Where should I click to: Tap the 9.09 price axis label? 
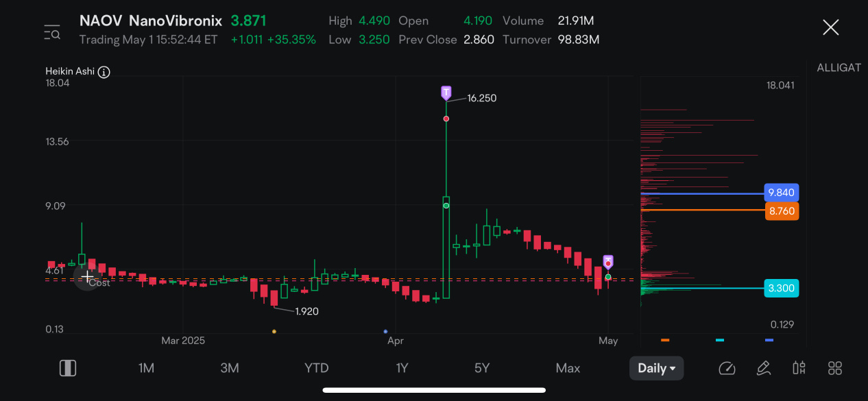pos(55,206)
